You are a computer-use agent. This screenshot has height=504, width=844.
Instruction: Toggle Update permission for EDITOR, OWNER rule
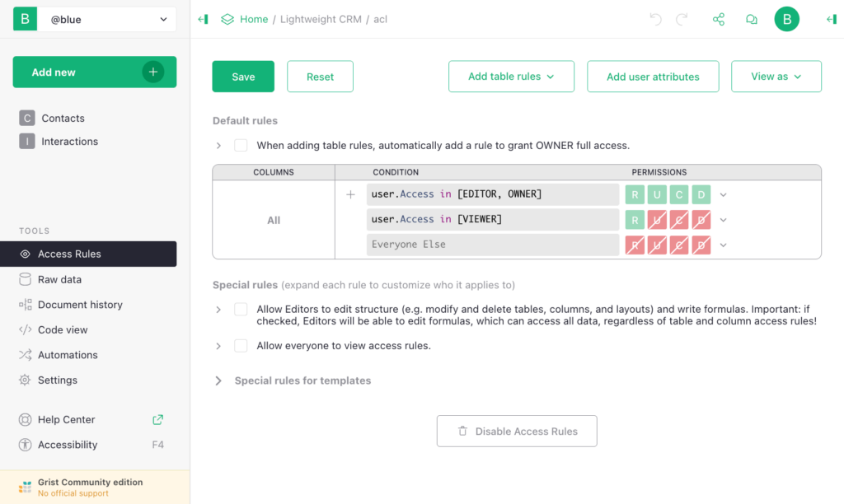click(x=657, y=194)
